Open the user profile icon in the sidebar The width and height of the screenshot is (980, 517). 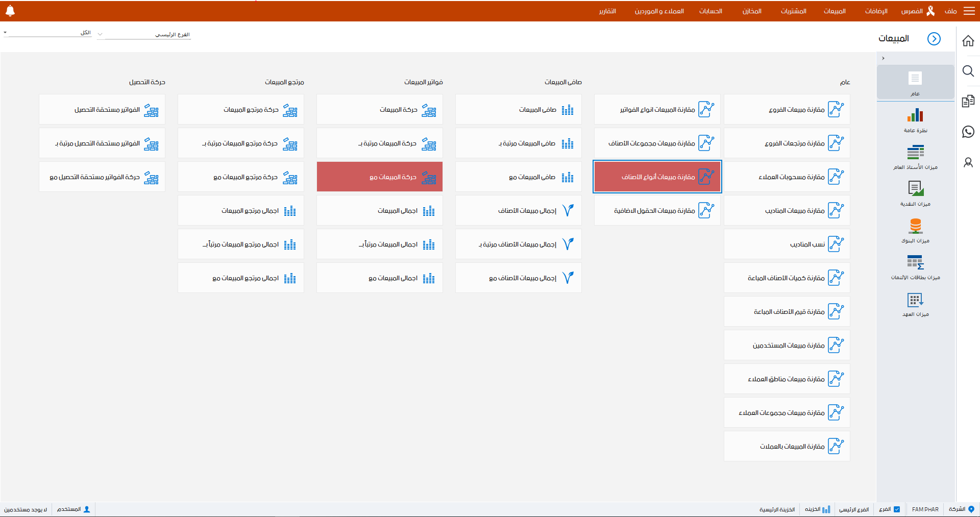click(968, 162)
